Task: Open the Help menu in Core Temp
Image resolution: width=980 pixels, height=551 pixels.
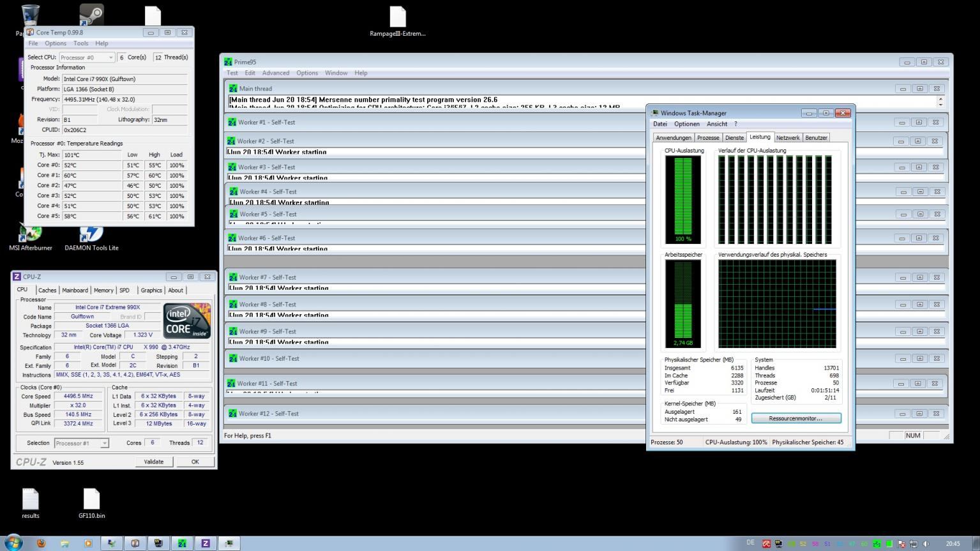Action: 102,43
